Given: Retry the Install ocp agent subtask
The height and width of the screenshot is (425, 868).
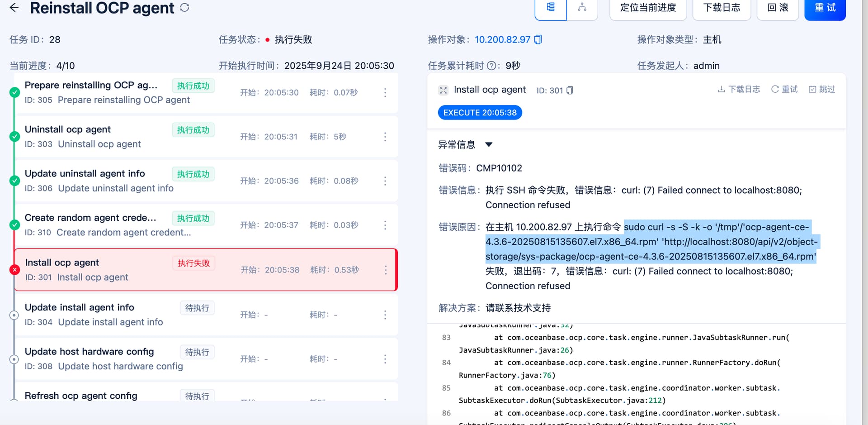Looking at the screenshot, I should tap(784, 90).
